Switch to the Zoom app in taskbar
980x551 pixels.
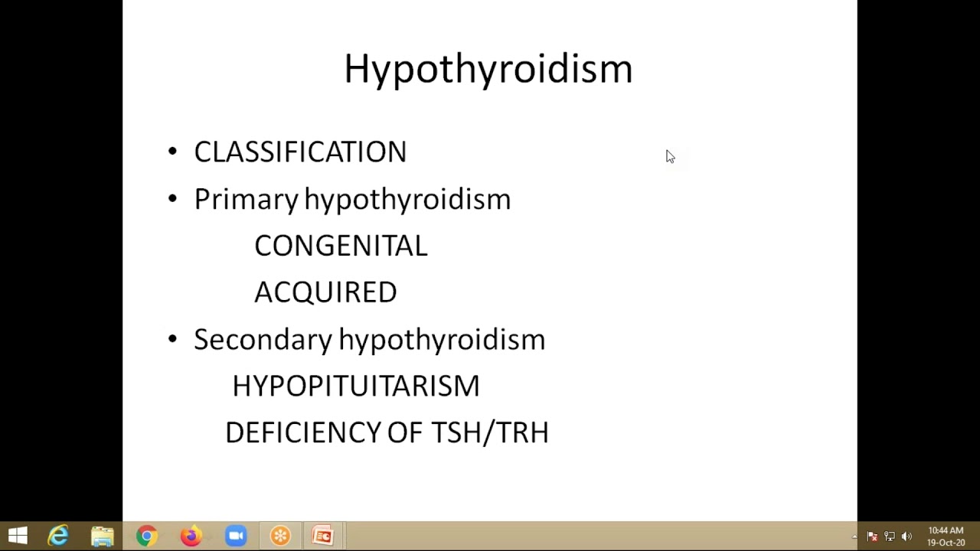[x=235, y=536]
